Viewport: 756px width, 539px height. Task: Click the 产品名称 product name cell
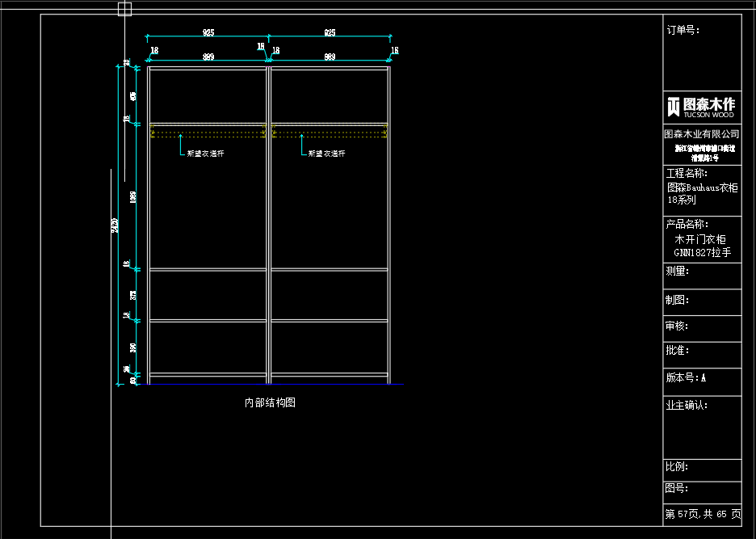click(x=701, y=238)
